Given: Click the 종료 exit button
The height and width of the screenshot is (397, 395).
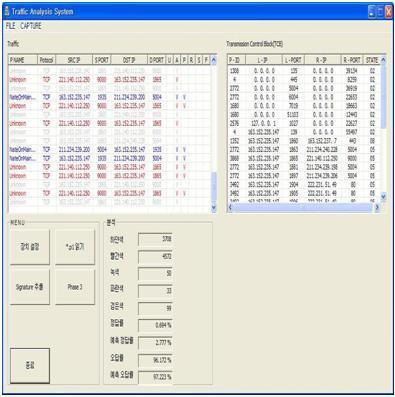Looking at the screenshot, I should 30,366.
